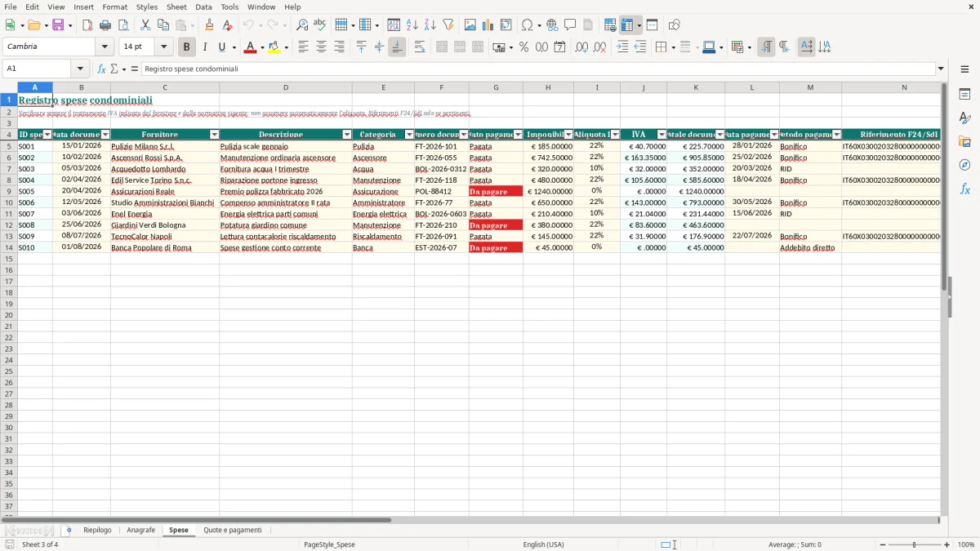Screen dimensions: 980x551
Task: Open the Data menu
Action: pos(203,7)
